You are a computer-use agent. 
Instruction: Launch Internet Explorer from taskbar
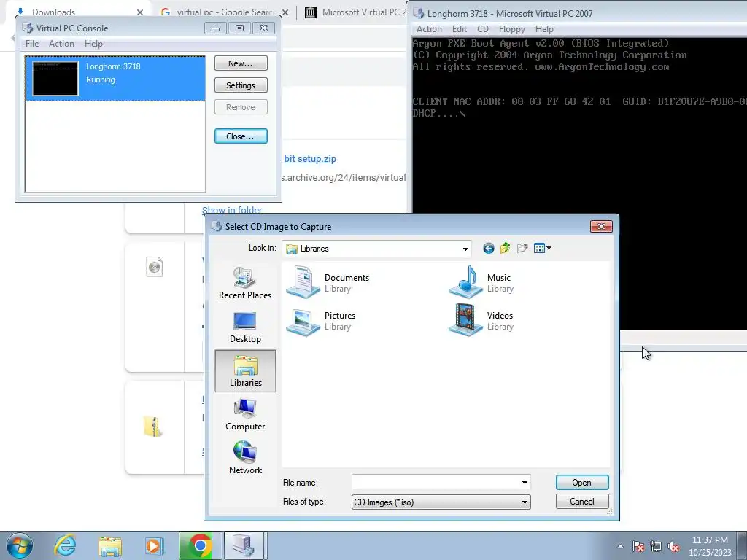[x=65, y=545]
